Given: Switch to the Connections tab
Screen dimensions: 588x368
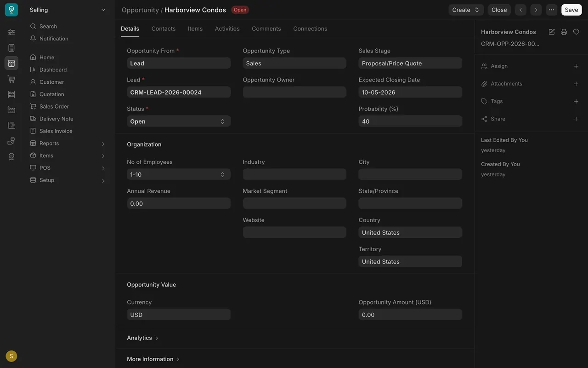Looking at the screenshot, I should pos(310,29).
